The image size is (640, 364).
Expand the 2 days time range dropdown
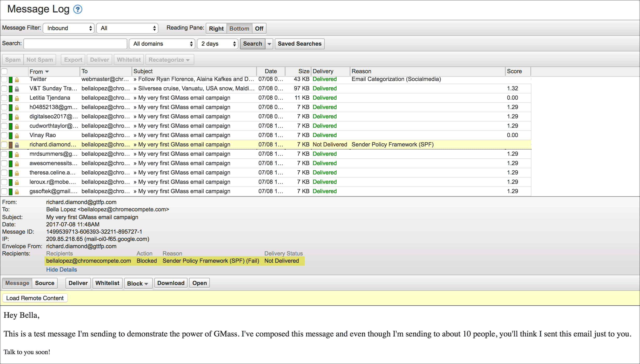218,44
